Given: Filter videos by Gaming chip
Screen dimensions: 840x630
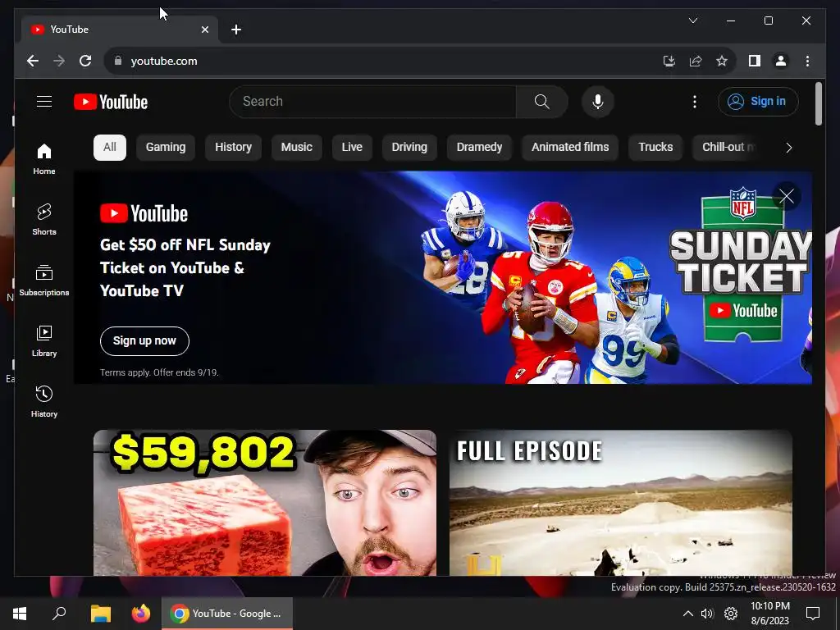Looking at the screenshot, I should (x=166, y=148).
